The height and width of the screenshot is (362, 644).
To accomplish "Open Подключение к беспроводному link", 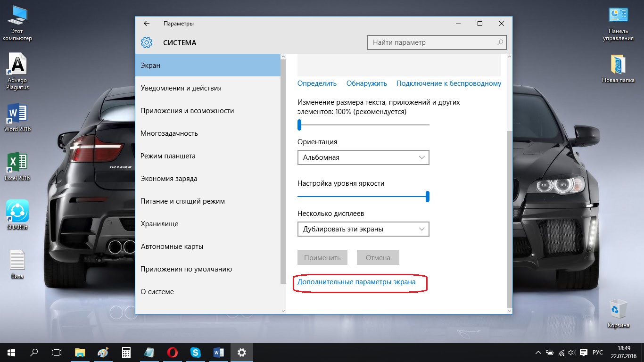I will 449,83.
